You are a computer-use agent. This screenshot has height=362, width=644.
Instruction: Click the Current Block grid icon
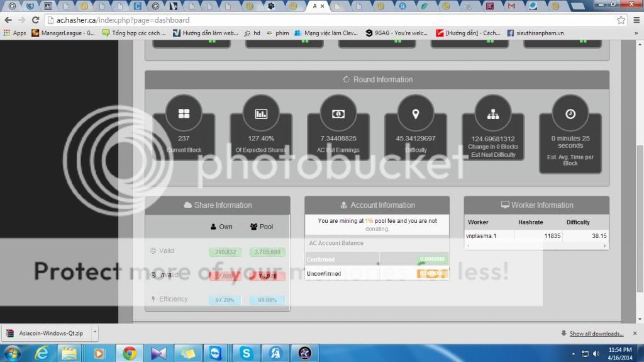[184, 113]
